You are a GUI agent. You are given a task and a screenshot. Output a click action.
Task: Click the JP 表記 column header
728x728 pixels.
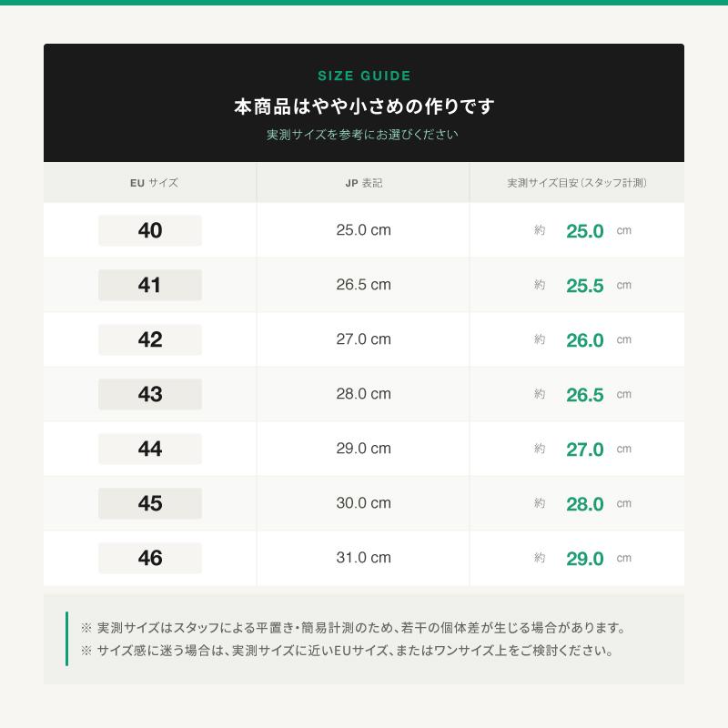[363, 183]
